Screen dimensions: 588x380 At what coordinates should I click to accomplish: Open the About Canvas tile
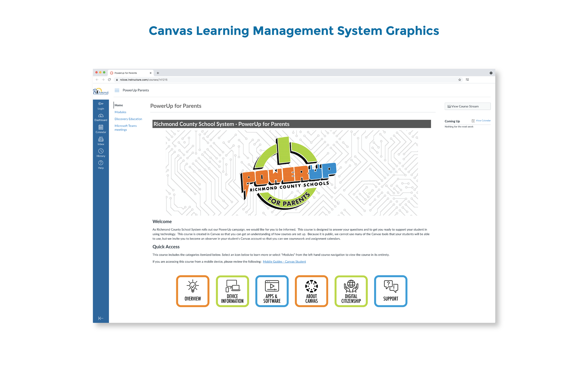click(311, 291)
